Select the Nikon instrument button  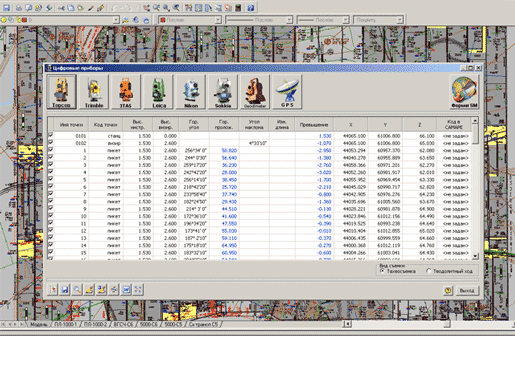[190, 92]
